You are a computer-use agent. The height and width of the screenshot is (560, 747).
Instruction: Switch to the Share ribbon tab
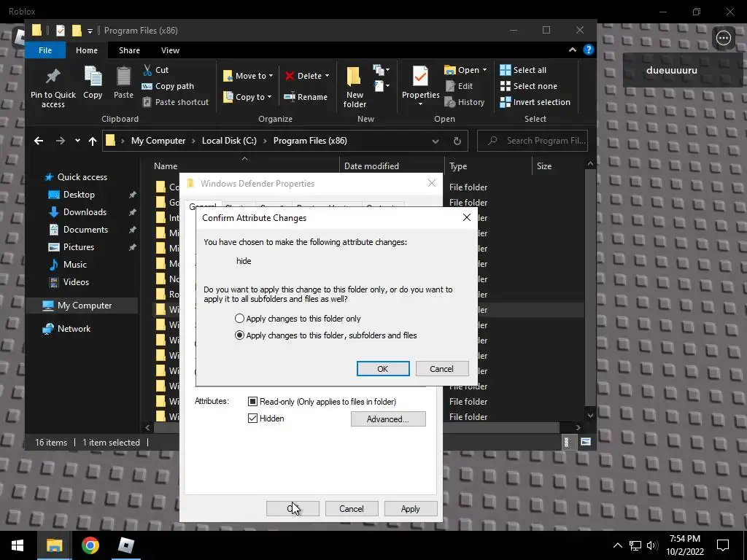[129, 50]
